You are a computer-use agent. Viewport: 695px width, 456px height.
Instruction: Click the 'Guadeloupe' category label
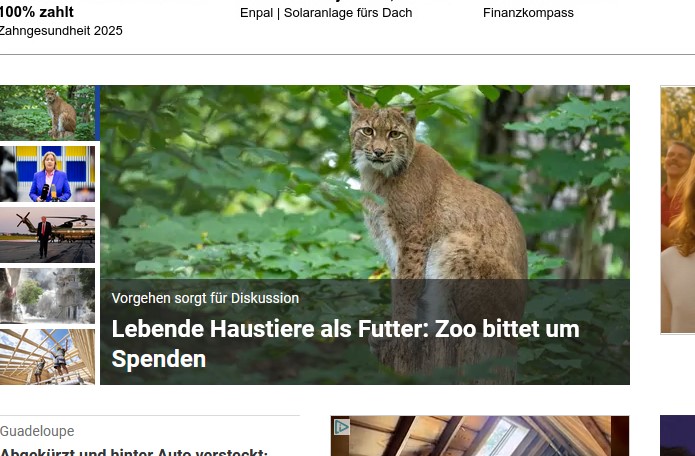(37, 431)
